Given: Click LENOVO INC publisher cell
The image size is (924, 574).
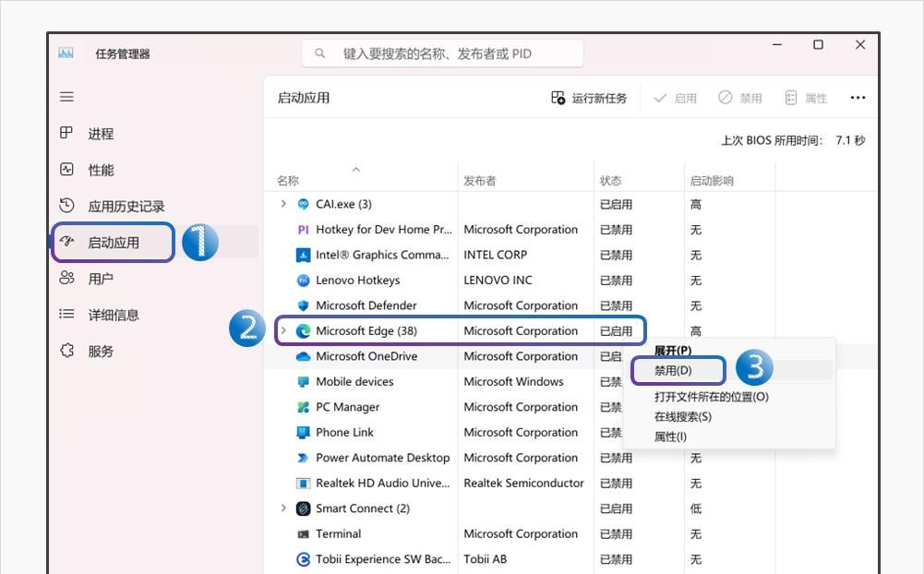Looking at the screenshot, I should pos(498,280).
